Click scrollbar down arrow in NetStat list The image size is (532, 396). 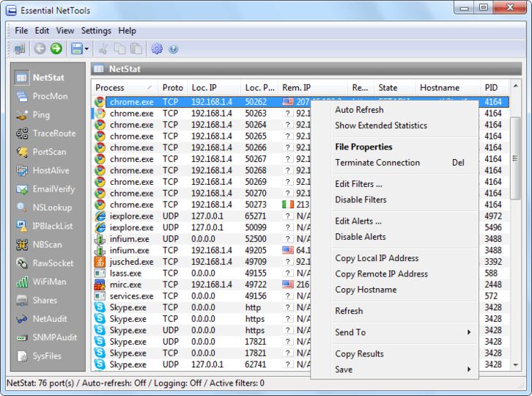515,365
